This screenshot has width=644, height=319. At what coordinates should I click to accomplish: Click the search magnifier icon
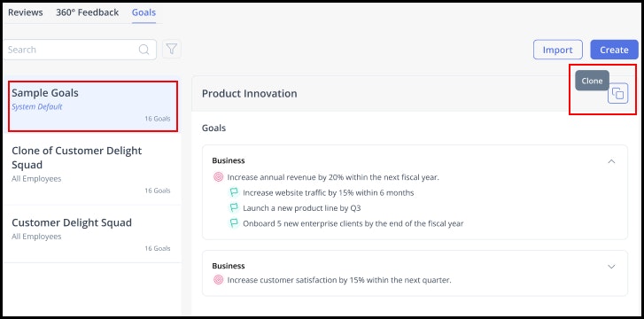coord(144,50)
